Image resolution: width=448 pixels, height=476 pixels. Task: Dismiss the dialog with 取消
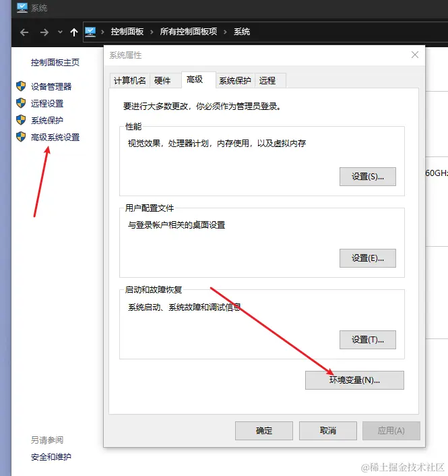(x=328, y=430)
